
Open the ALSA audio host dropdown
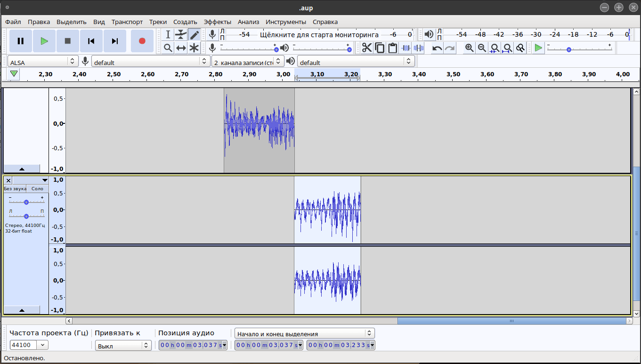[43, 62]
